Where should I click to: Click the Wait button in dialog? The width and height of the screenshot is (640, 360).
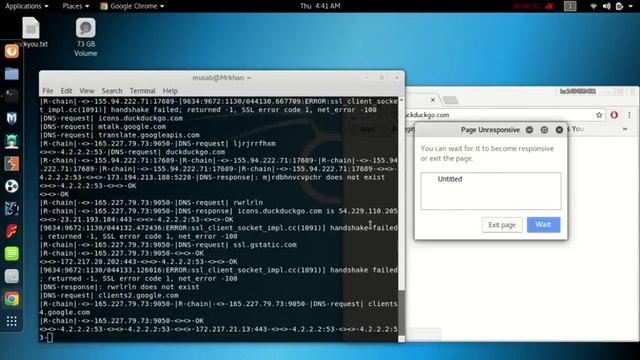pos(543,224)
